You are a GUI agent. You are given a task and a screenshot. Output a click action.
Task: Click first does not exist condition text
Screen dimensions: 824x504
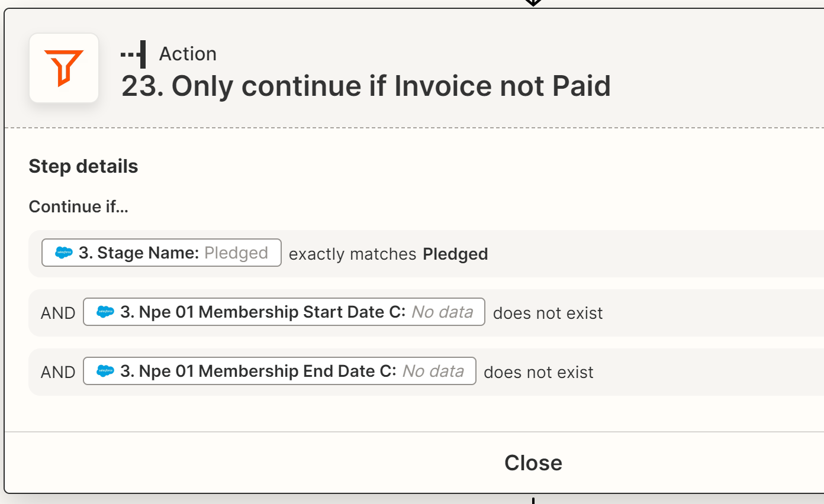pos(548,313)
